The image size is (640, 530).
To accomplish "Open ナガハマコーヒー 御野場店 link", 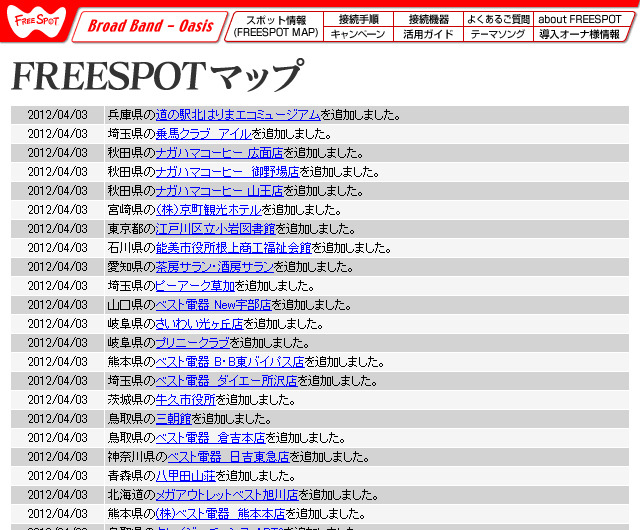I will [x=227, y=172].
